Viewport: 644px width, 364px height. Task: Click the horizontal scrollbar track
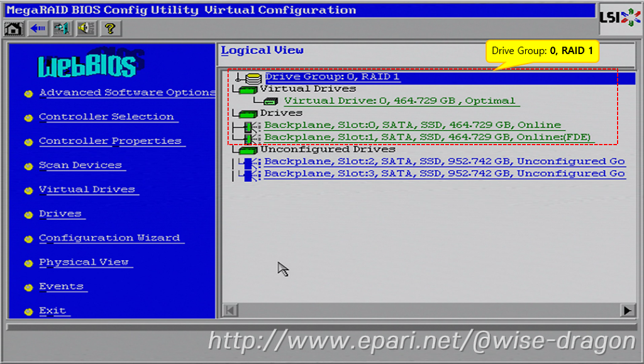(428, 310)
